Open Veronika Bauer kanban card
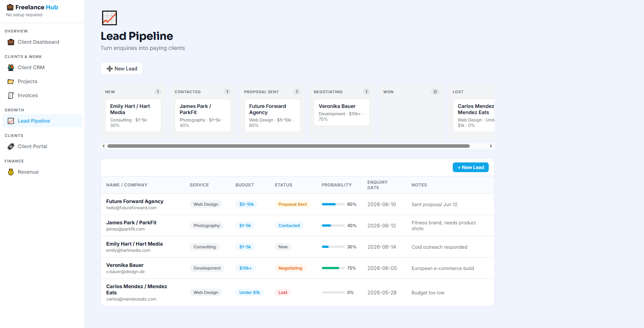644x328 pixels. click(342, 113)
